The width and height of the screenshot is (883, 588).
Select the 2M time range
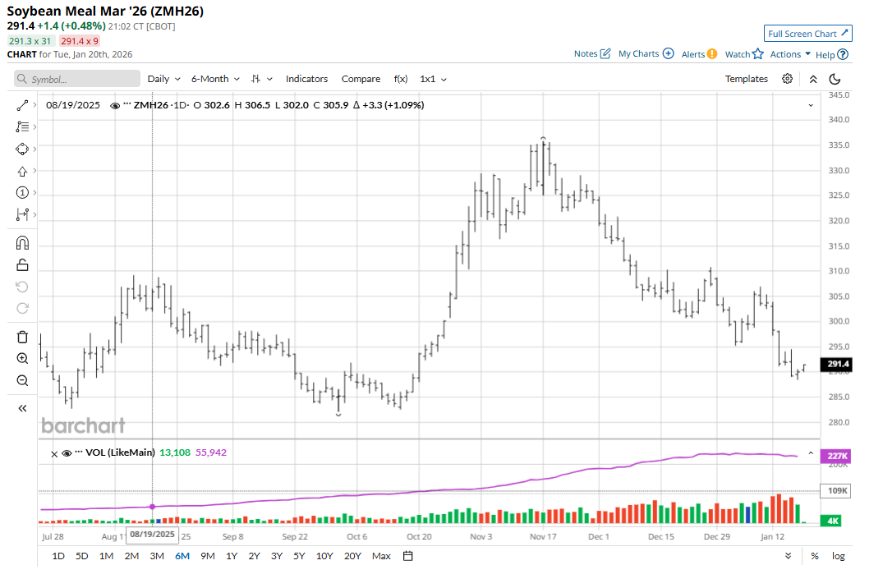[131, 557]
